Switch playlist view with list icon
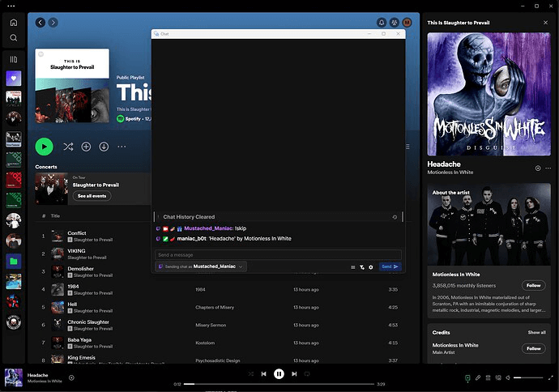This screenshot has width=559, height=392. [x=408, y=147]
